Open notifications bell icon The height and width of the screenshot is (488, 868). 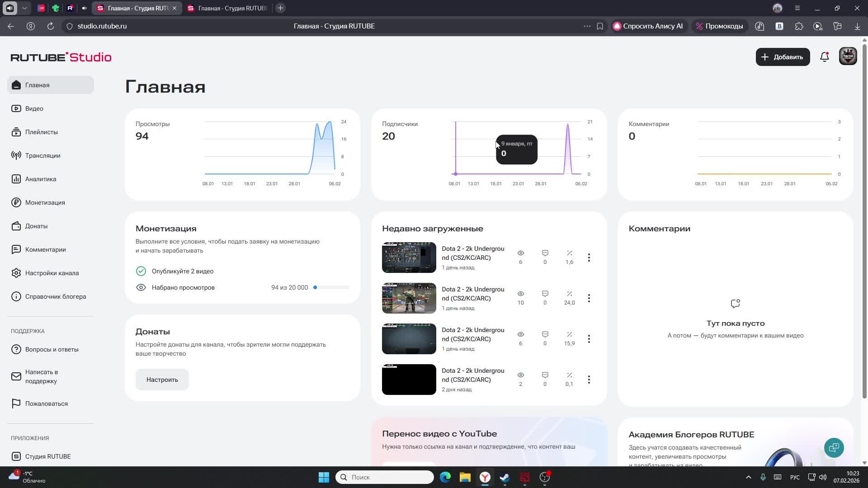click(x=824, y=57)
